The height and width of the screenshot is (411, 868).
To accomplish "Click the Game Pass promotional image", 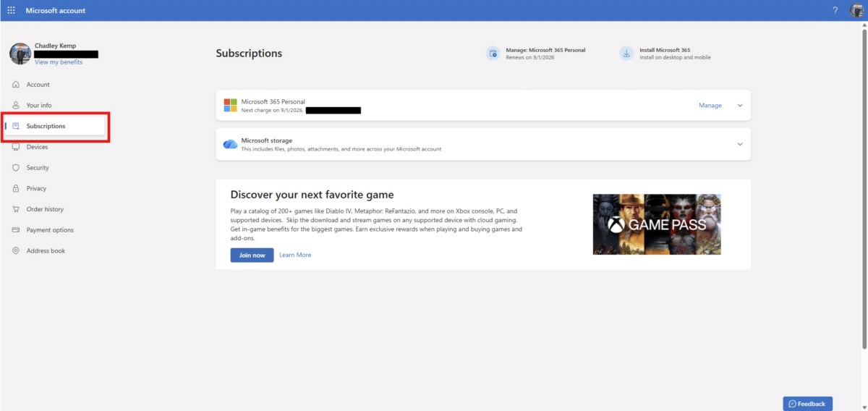I will [657, 224].
